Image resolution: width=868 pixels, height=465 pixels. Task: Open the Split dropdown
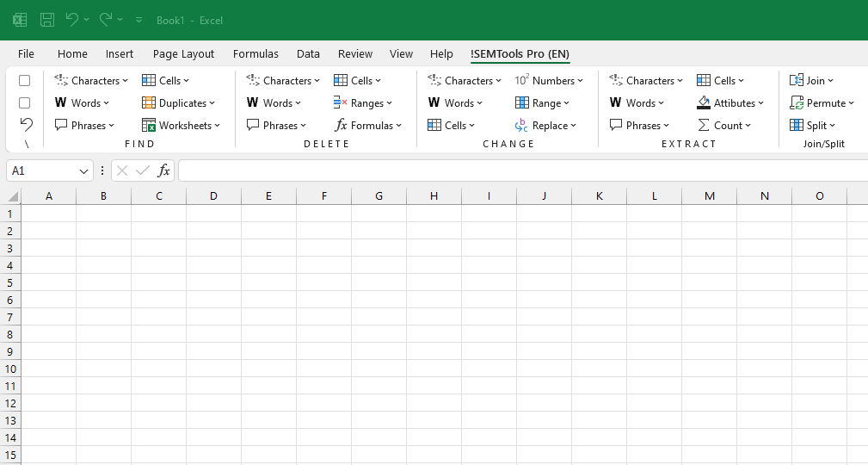pos(813,125)
